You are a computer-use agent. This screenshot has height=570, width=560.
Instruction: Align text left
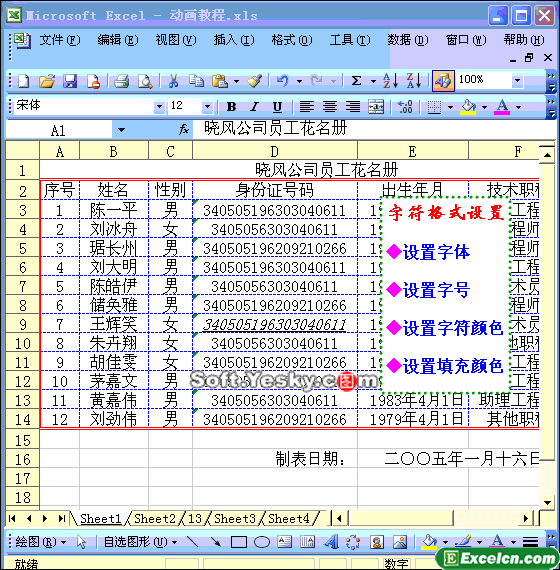307,107
